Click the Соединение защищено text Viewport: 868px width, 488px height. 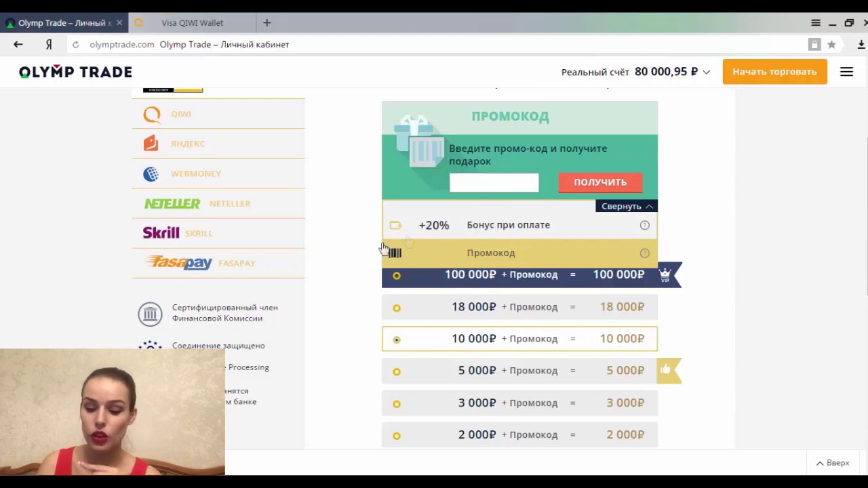218,346
